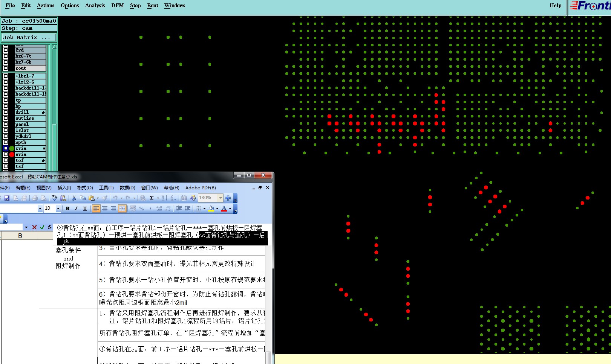Click the Cut scissors icon
The width and height of the screenshot is (611, 364).
(x=74, y=198)
